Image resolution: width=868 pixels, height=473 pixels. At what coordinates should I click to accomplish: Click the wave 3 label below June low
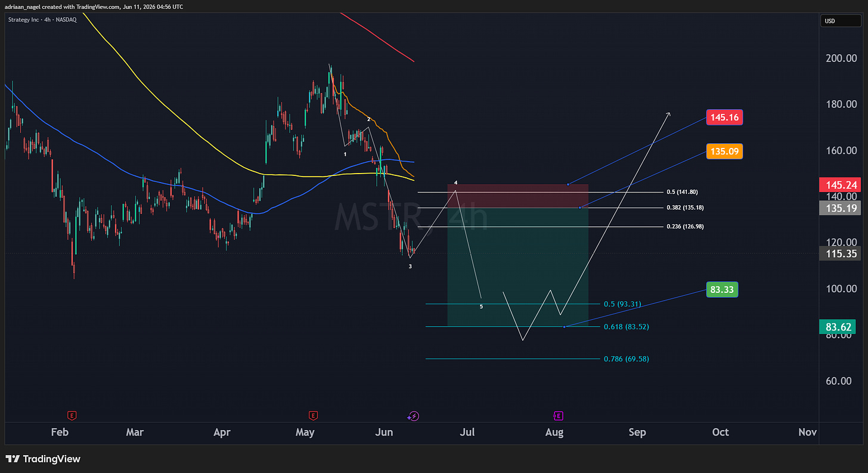[x=410, y=266]
